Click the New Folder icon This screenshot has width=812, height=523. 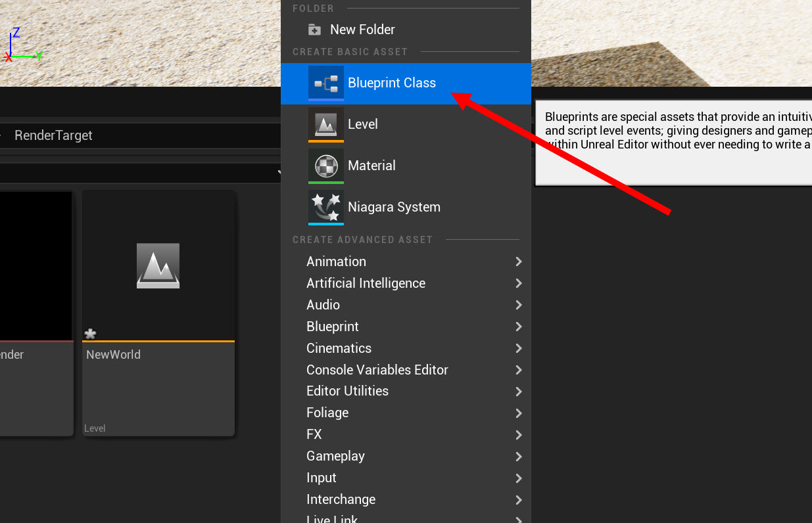click(x=315, y=30)
